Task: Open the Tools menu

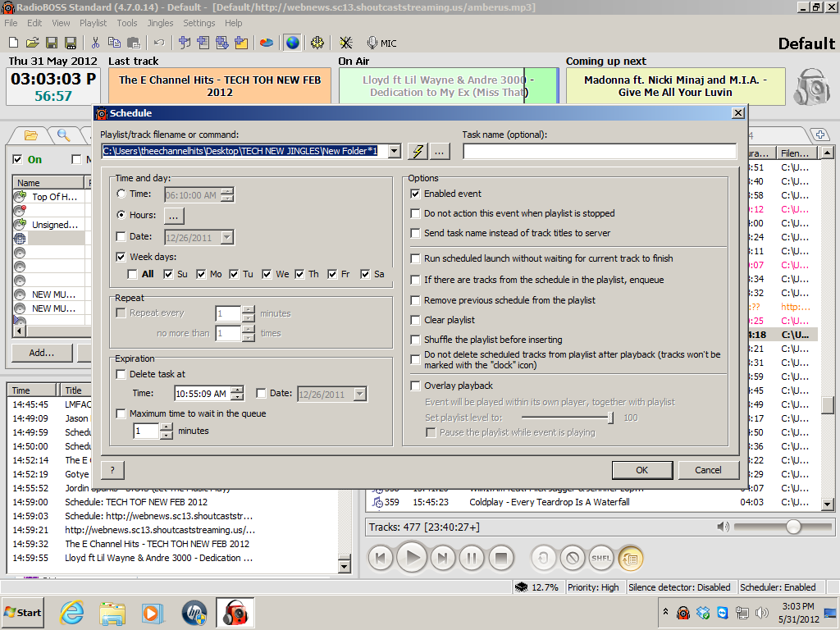Action: (x=127, y=23)
